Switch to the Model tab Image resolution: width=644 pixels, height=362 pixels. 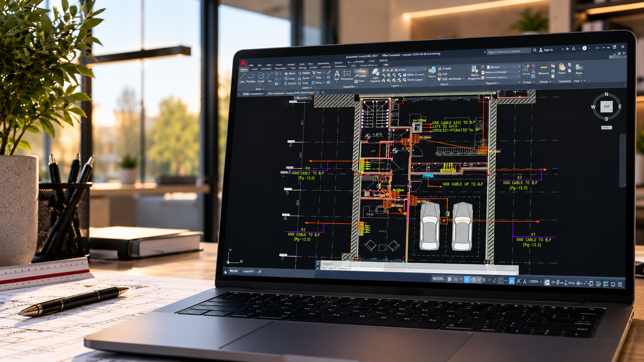click(234, 271)
